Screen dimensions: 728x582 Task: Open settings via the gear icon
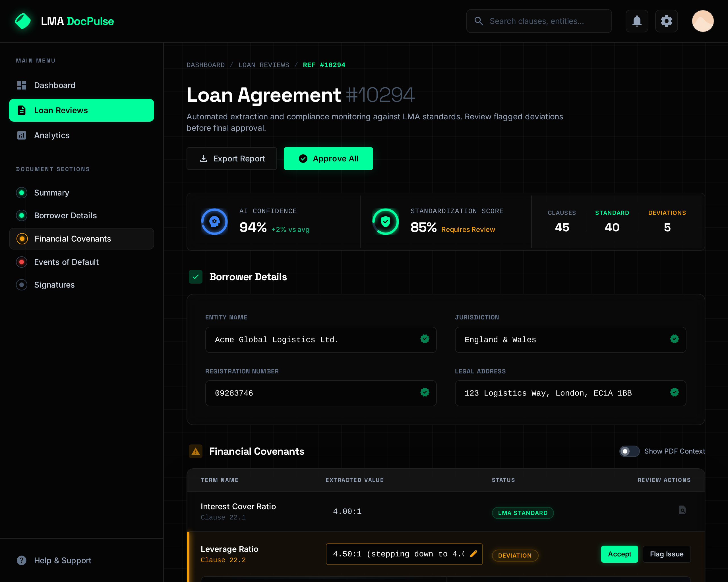coord(666,21)
